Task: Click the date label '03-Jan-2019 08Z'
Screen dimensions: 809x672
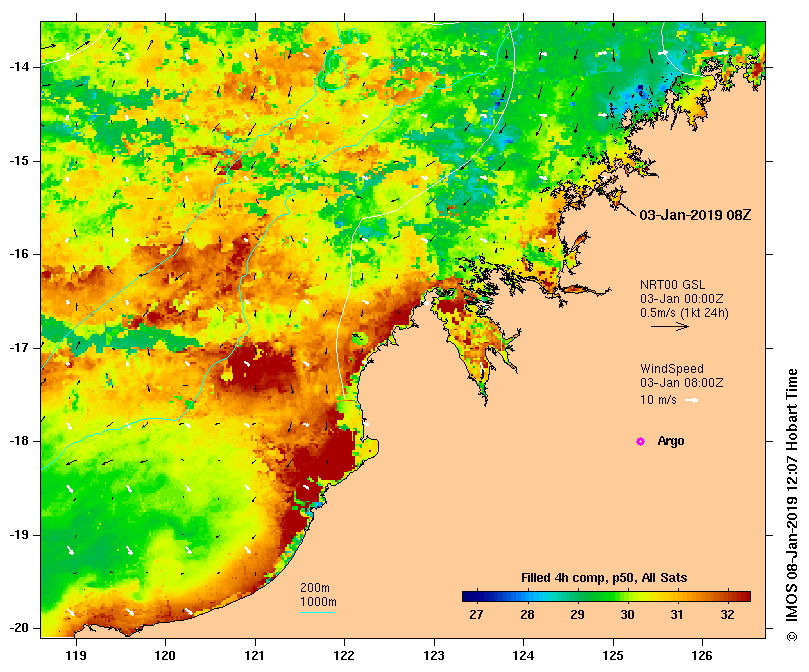Action: tap(695, 215)
